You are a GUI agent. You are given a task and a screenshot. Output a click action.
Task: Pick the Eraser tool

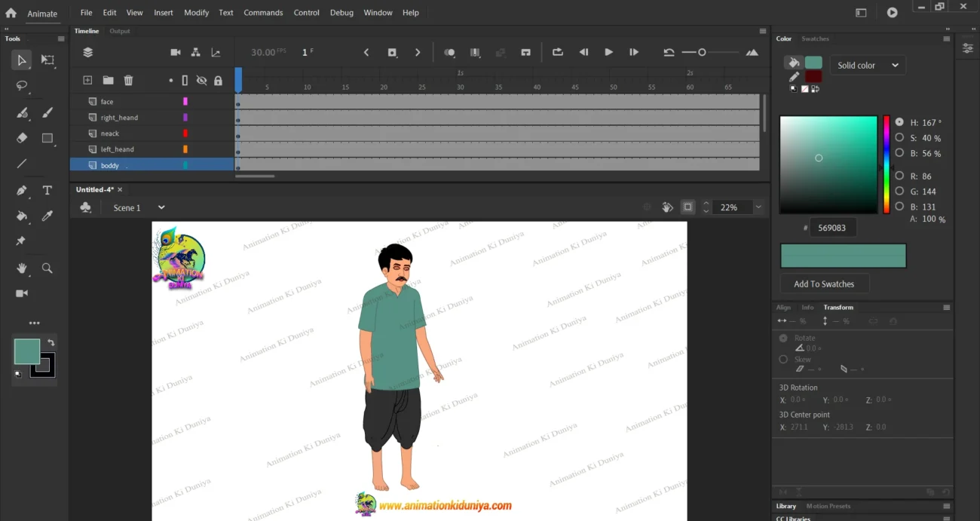(x=22, y=138)
